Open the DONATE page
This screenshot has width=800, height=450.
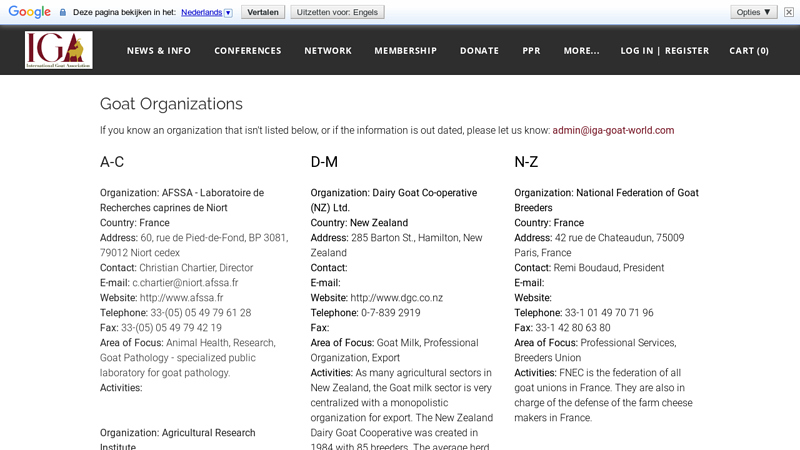coord(479,51)
